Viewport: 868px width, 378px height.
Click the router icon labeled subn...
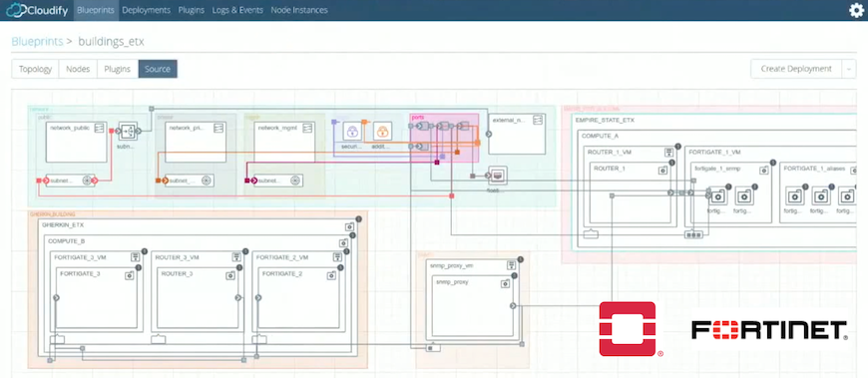click(x=128, y=132)
